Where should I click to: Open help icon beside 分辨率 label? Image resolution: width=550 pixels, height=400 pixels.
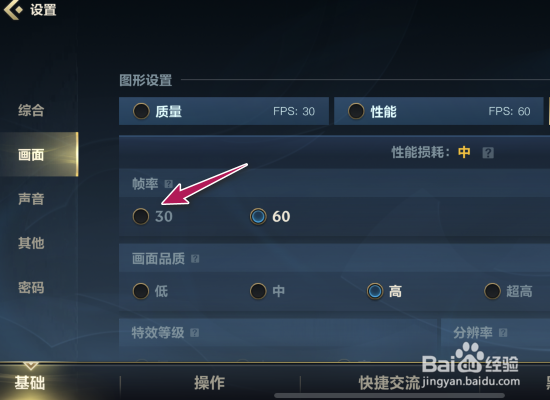[x=503, y=333]
